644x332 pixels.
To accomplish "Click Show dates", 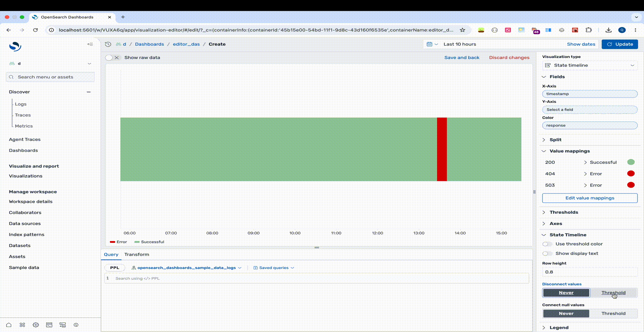I will click(581, 44).
